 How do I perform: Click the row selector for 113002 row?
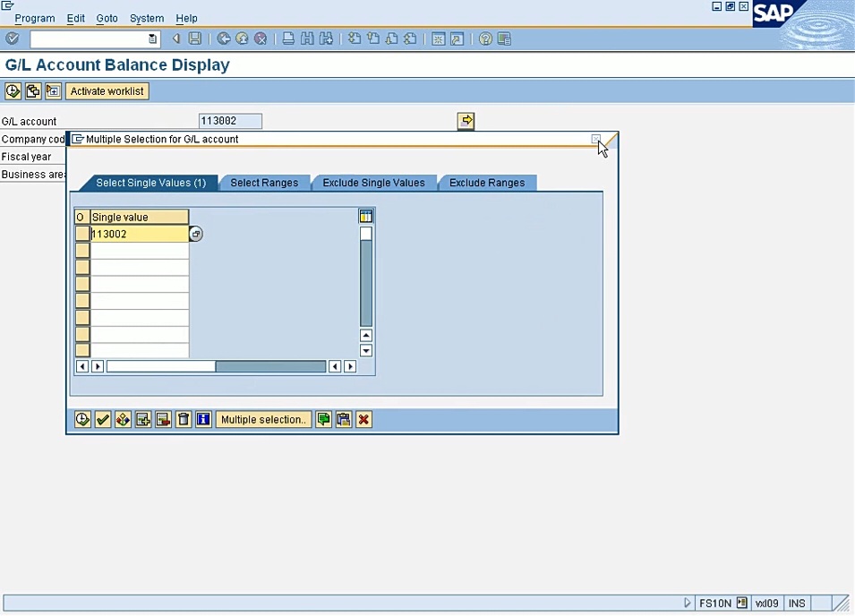tap(82, 234)
